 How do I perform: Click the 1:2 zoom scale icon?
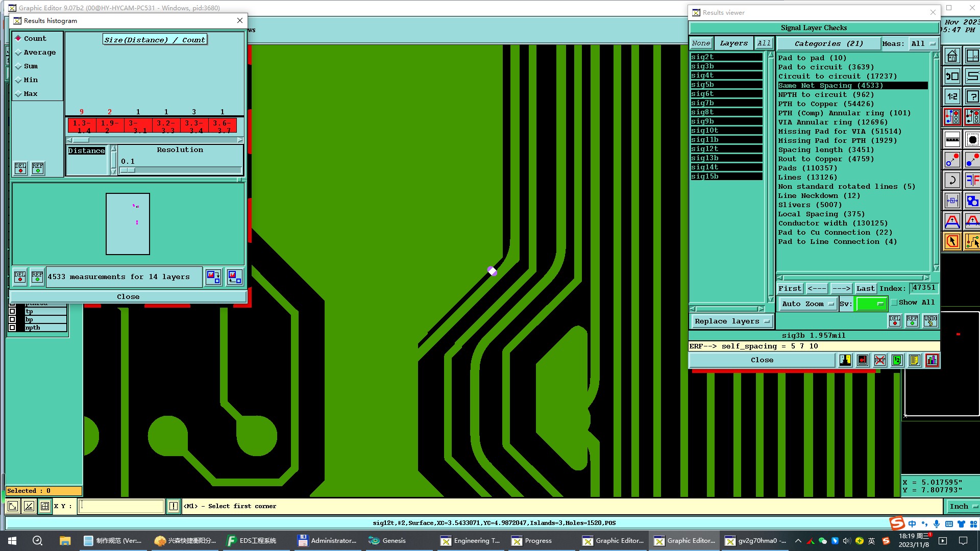[952, 96]
